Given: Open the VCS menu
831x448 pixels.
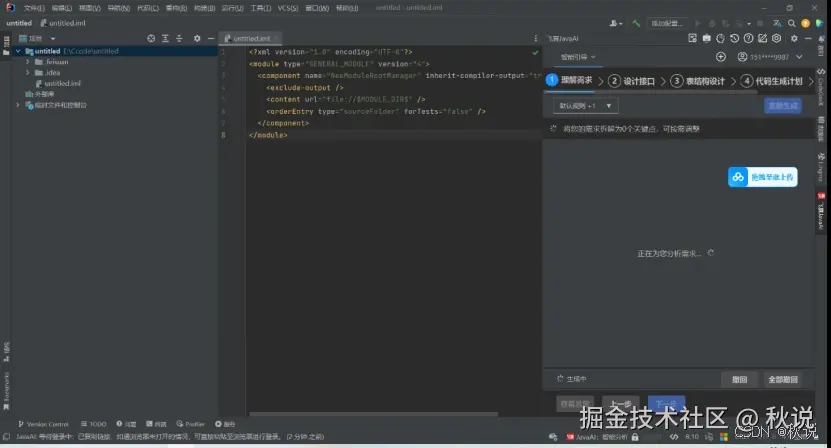Looking at the screenshot, I should click(x=288, y=8).
